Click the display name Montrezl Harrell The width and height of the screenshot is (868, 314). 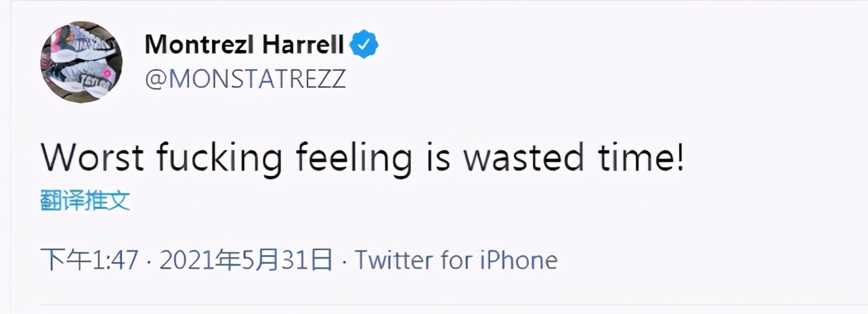(245, 45)
